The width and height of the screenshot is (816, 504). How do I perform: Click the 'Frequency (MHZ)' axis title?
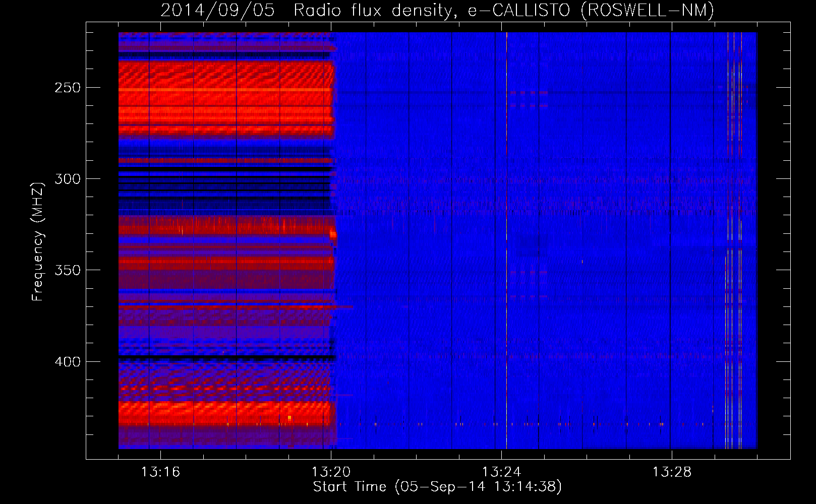[38, 241]
